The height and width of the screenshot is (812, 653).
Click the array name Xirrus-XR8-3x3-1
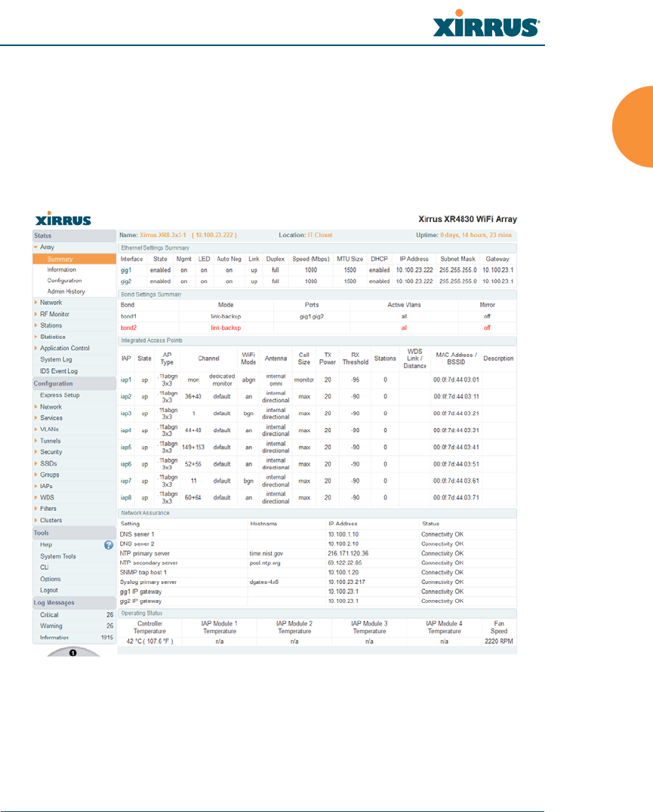point(162,235)
